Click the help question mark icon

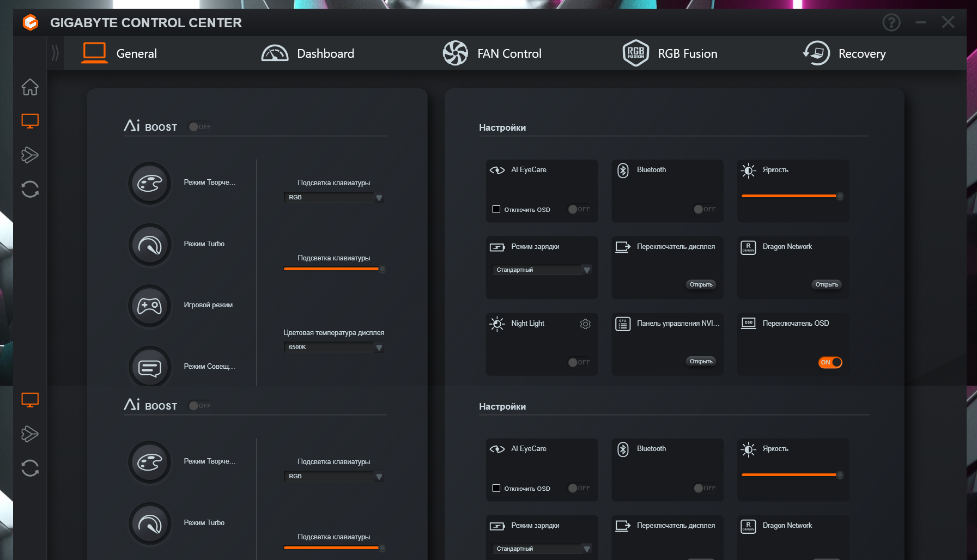tap(891, 22)
